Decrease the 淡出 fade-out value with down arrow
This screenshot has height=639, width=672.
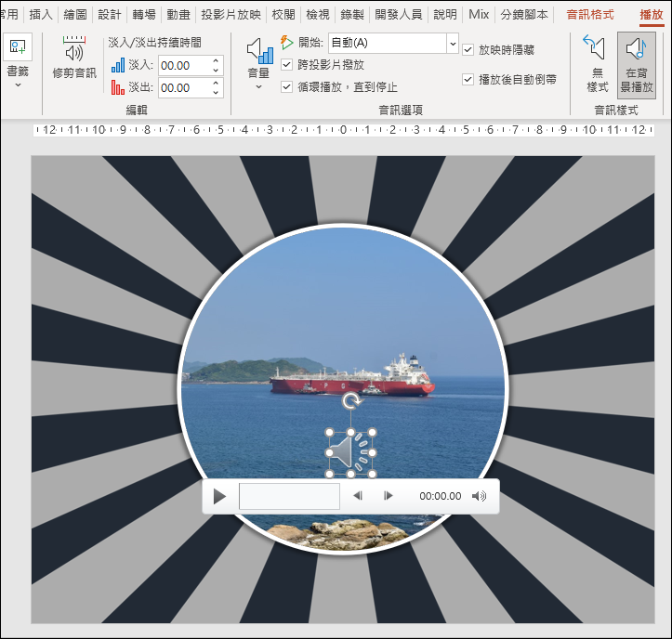coord(216,93)
